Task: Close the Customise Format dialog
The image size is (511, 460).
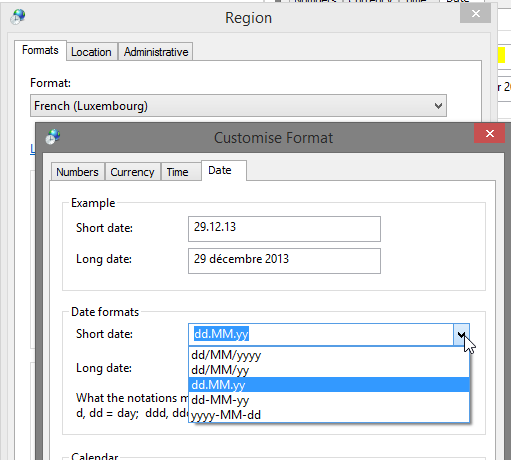Action: [489, 133]
